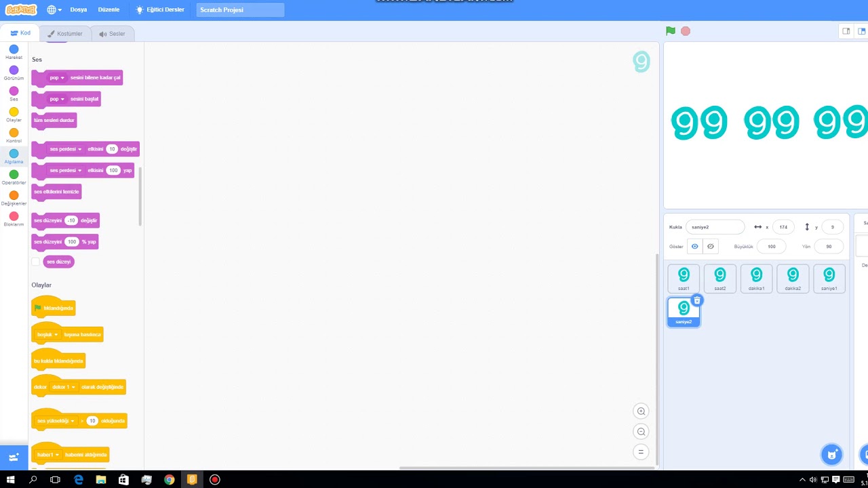Screen dimensions: 868x488
Task: Click the Yön direction field
Action: [829, 247]
